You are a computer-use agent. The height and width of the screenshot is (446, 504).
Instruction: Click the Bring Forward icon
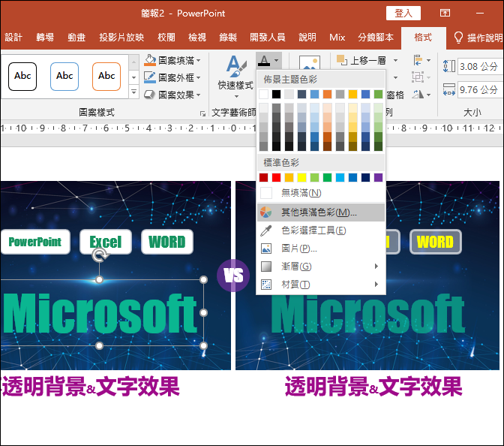point(342,60)
